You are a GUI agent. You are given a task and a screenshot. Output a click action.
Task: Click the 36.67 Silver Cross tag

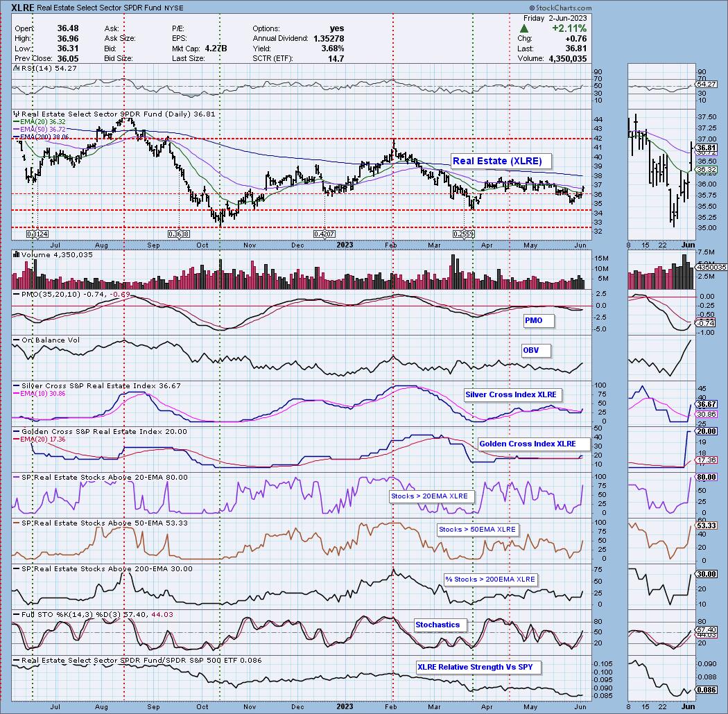pos(707,404)
